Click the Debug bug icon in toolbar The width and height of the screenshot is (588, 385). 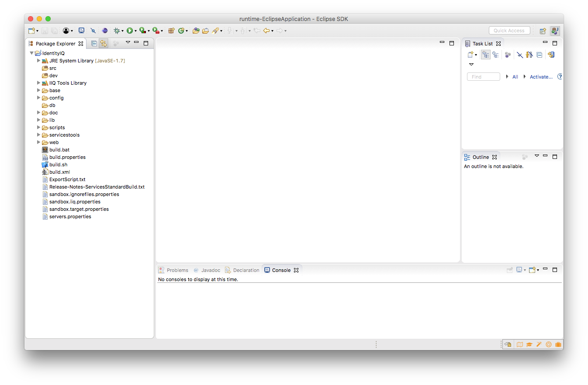[x=117, y=31]
